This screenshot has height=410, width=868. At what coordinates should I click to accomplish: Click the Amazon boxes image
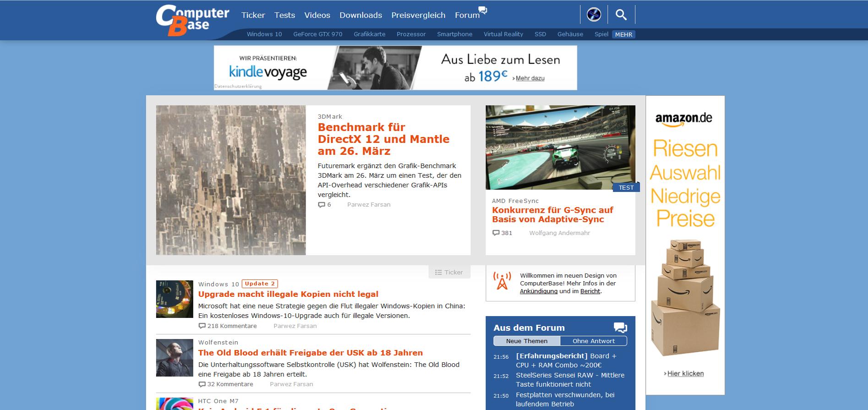[x=685, y=298]
